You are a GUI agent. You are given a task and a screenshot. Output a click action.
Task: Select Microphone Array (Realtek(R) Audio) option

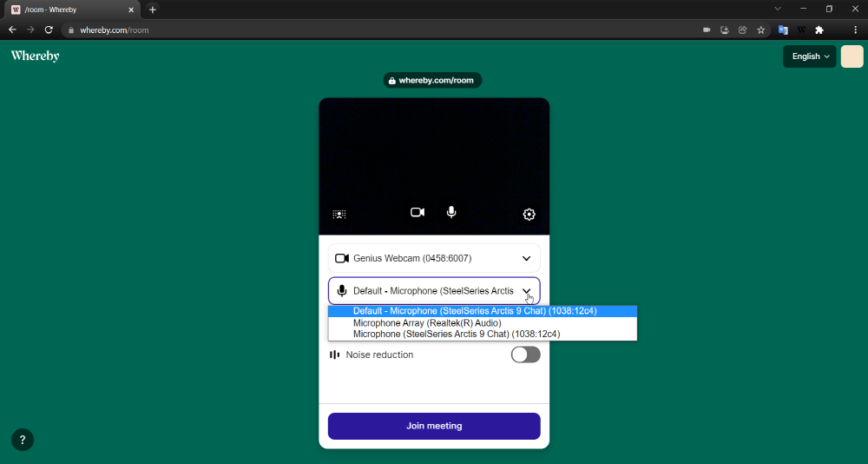tap(427, 323)
